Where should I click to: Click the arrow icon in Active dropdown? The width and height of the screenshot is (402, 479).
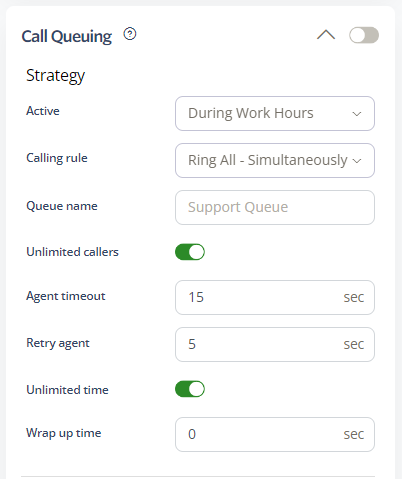click(357, 114)
